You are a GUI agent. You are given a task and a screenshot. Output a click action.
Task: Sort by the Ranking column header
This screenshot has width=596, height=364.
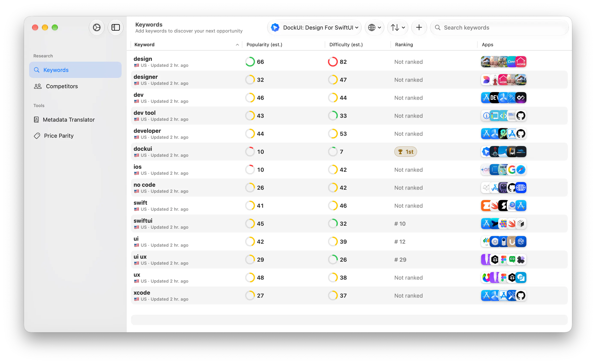pyautogui.click(x=434, y=45)
